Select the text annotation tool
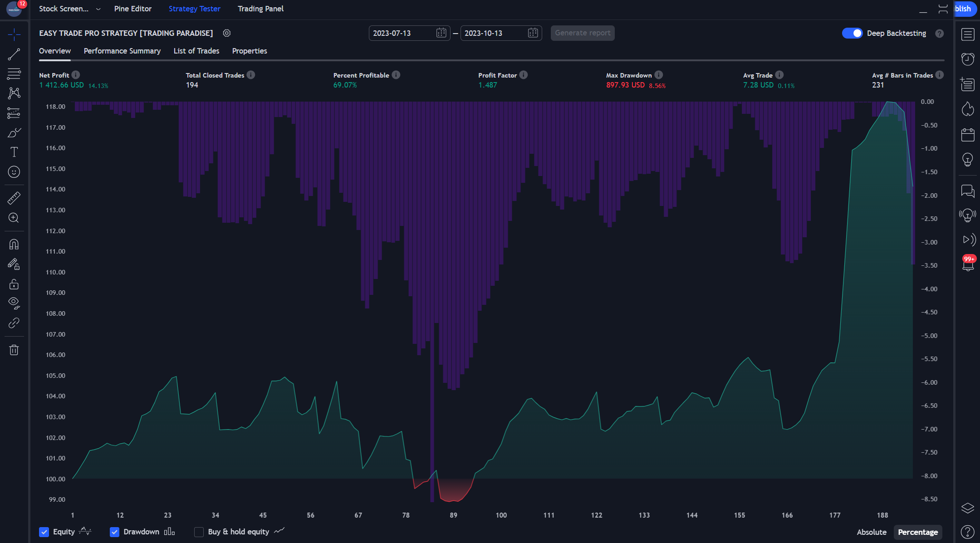Viewport: 980px width, 543px height. 14,152
